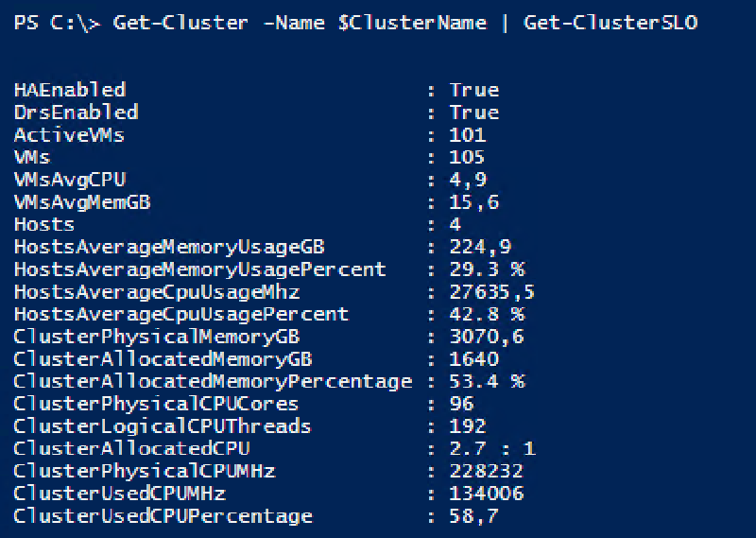Click the Hosts property label
The width and height of the screenshot is (756, 538).
coord(44,224)
